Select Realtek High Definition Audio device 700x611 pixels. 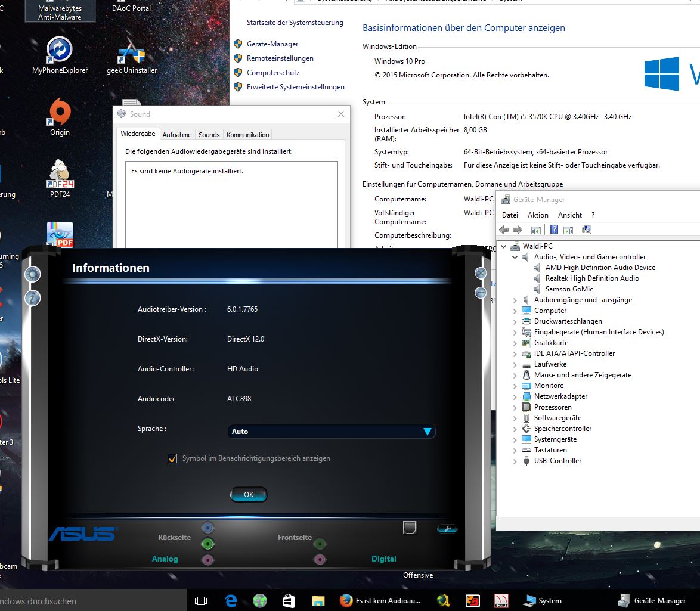click(592, 278)
